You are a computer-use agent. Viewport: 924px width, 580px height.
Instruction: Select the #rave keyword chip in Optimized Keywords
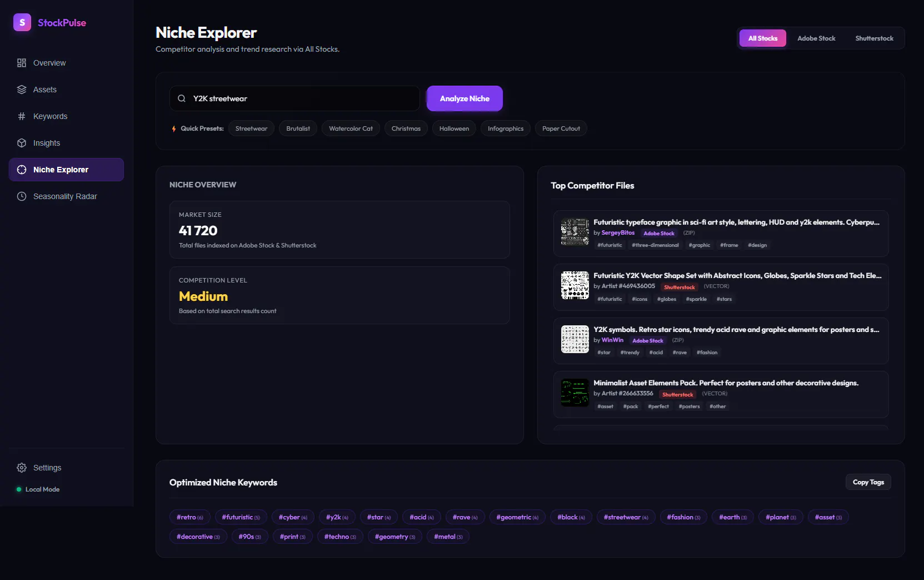click(x=465, y=517)
